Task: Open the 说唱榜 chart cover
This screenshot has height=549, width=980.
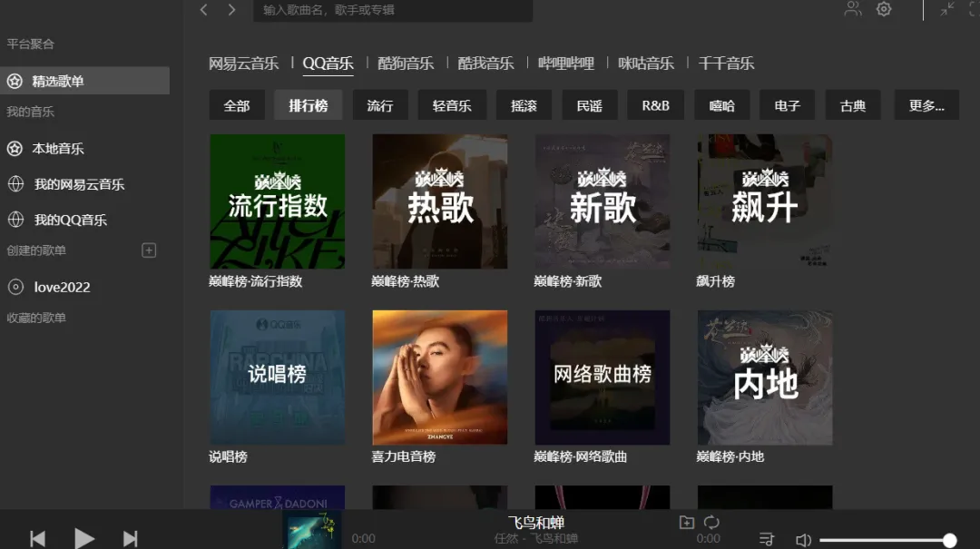Action: pos(278,377)
